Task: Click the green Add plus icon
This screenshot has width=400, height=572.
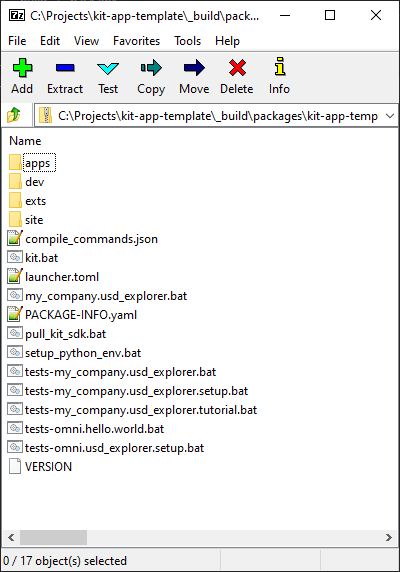Action: click(x=22, y=68)
